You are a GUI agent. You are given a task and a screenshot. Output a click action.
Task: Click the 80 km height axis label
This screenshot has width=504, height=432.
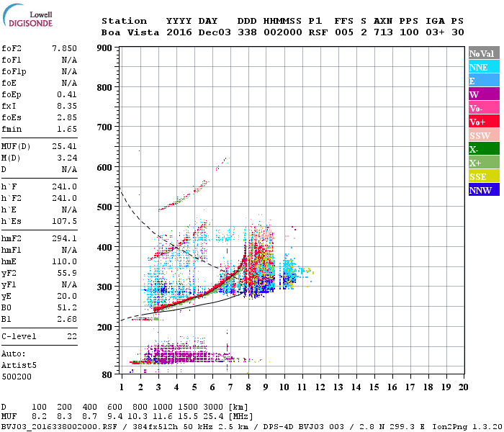tap(107, 375)
